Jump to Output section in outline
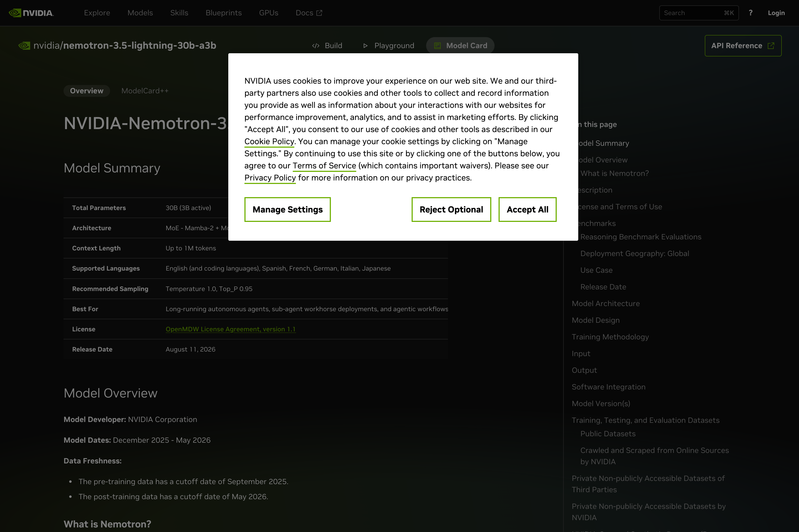Screen dimensions: 799x532 tap(584, 370)
